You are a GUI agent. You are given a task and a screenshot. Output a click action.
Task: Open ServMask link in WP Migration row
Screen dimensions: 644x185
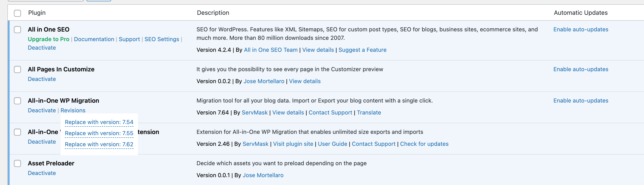tap(255, 113)
